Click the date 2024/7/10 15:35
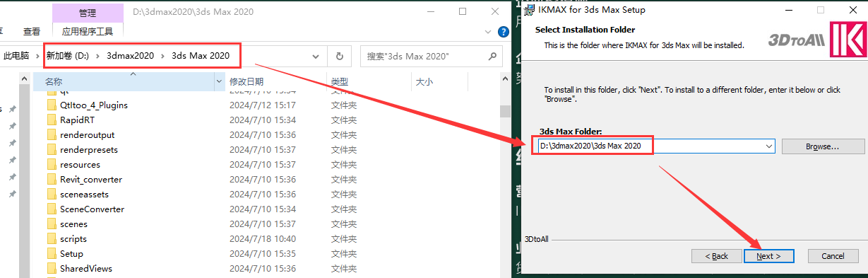This screenshot has height=278, width=868. click(262, 253)
